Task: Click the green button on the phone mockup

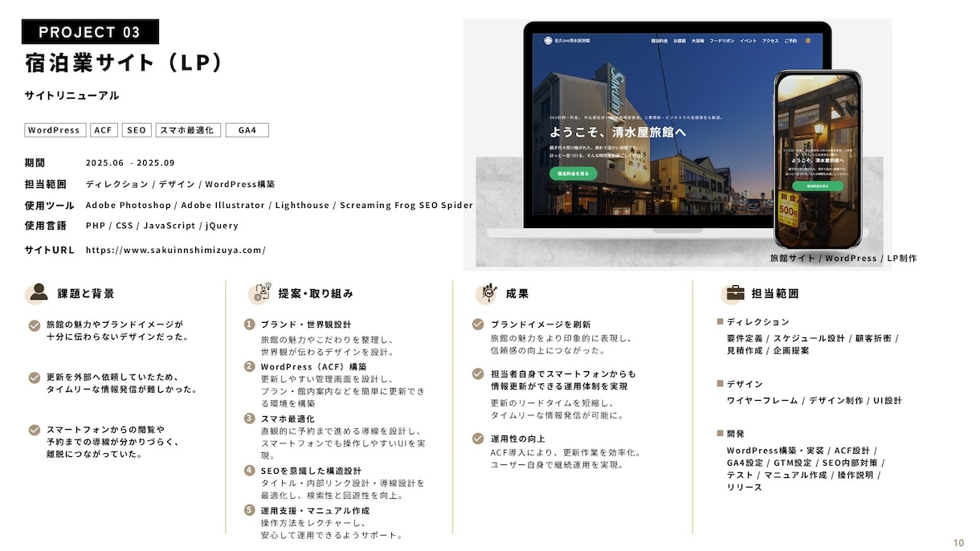Action: pyautogui.click(x=818, y=186)
